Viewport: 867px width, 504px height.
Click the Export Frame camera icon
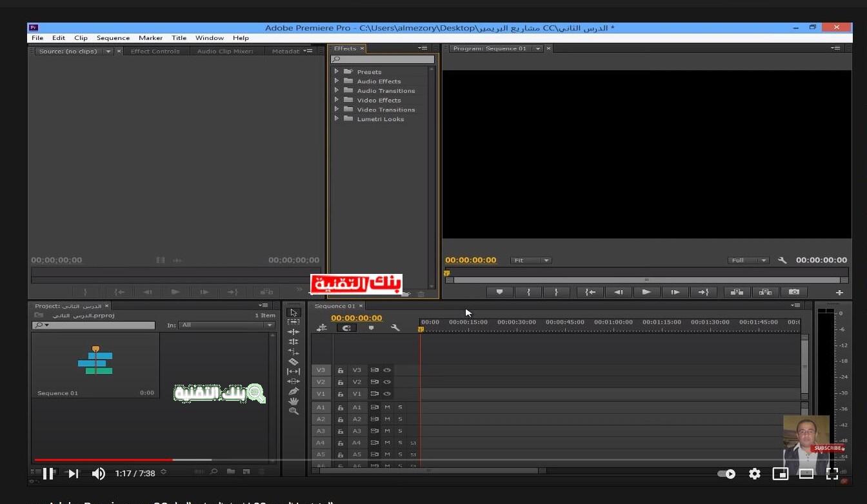coord(794,292)
